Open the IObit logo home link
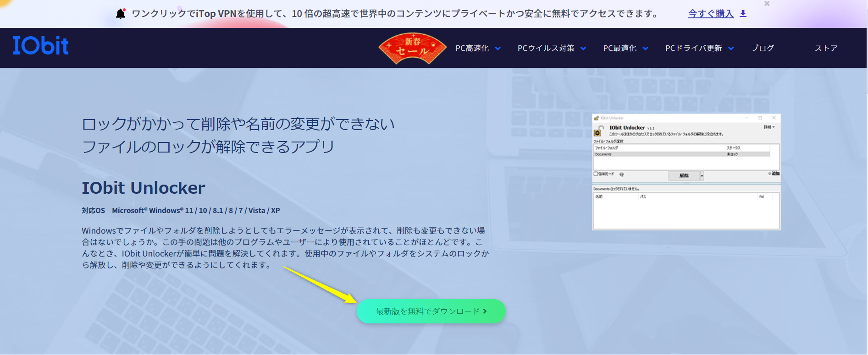This screenshot has height=355, width=868. click(41, 46)
